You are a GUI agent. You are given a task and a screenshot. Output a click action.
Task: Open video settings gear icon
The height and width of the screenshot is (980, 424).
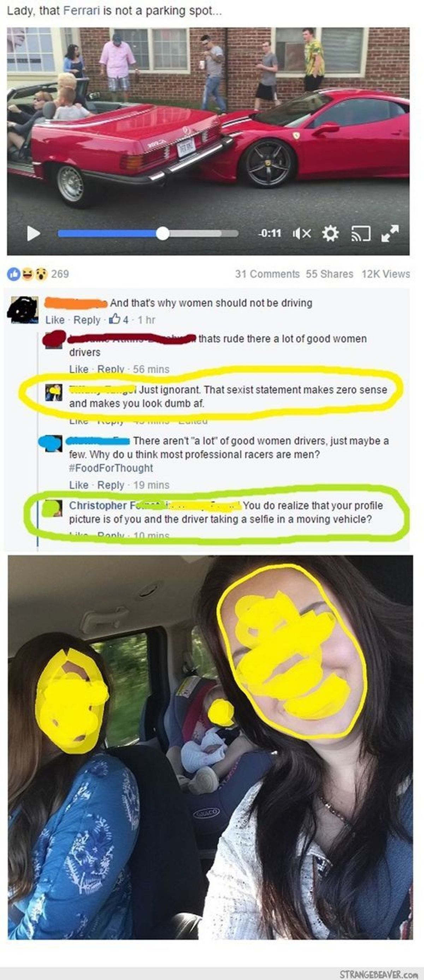click(x=330, y=233)
